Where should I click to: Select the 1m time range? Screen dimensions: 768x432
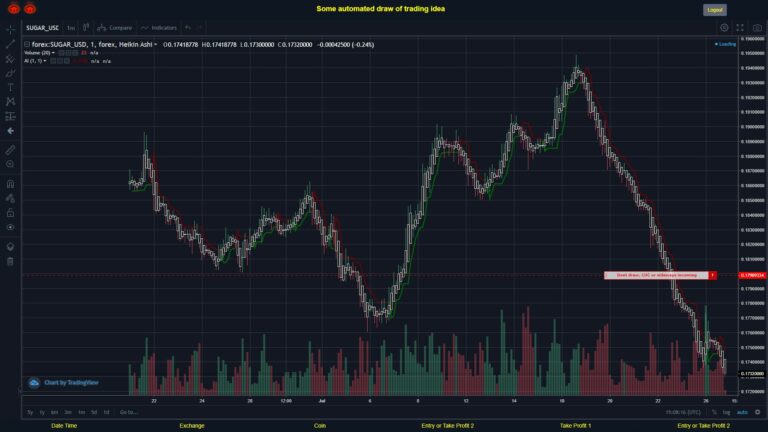click(82, 412)
